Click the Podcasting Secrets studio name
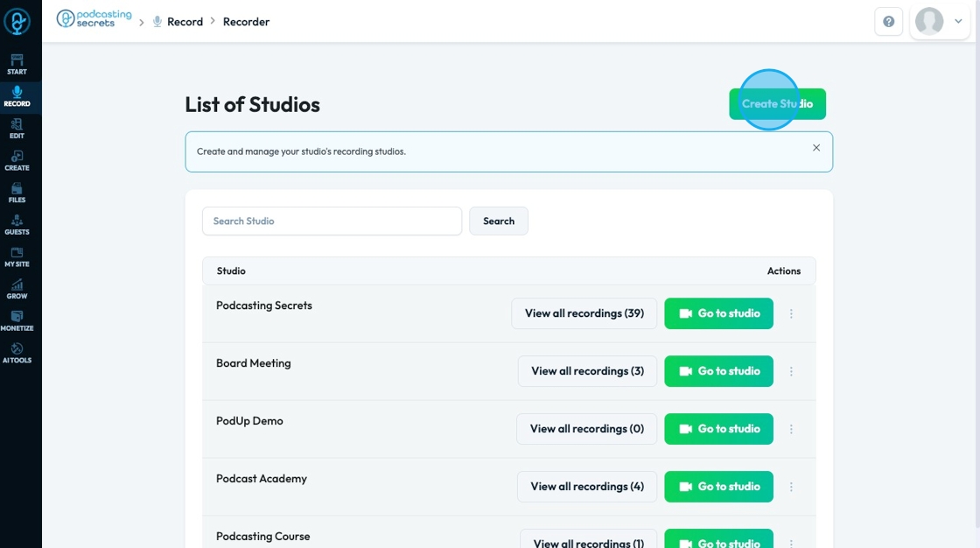 tap(263, 306)
